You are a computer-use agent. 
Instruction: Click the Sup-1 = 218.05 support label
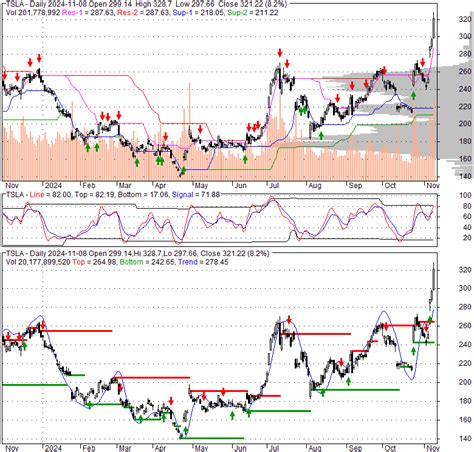click(x=198, y=12)
